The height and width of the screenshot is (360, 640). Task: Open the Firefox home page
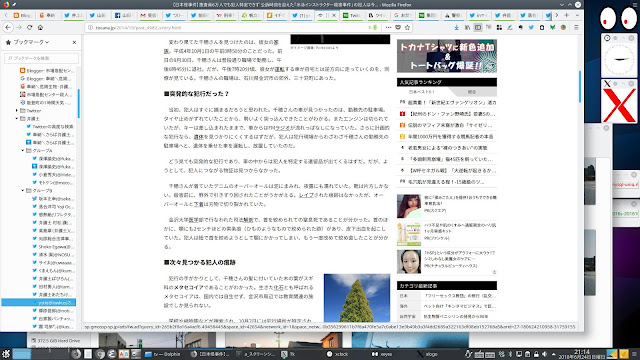pos(40,27)
